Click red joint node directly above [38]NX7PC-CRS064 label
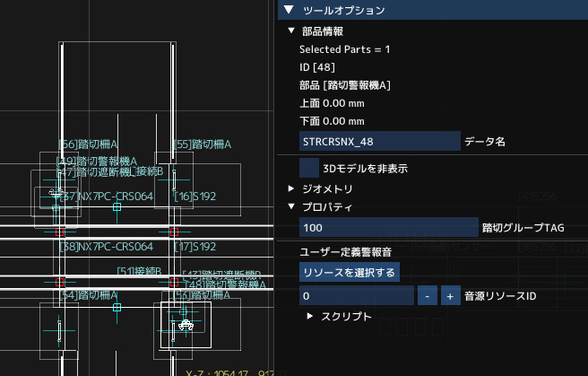Viewport: 588px width, 376px height. pos(61,231)
